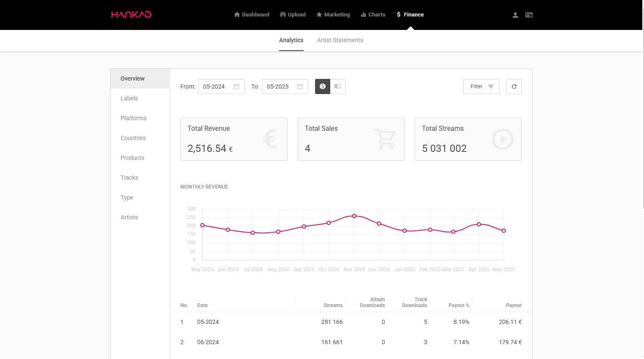Select the Finance menu item
Viewport: 644px width, 359px height.
point(410,14)
